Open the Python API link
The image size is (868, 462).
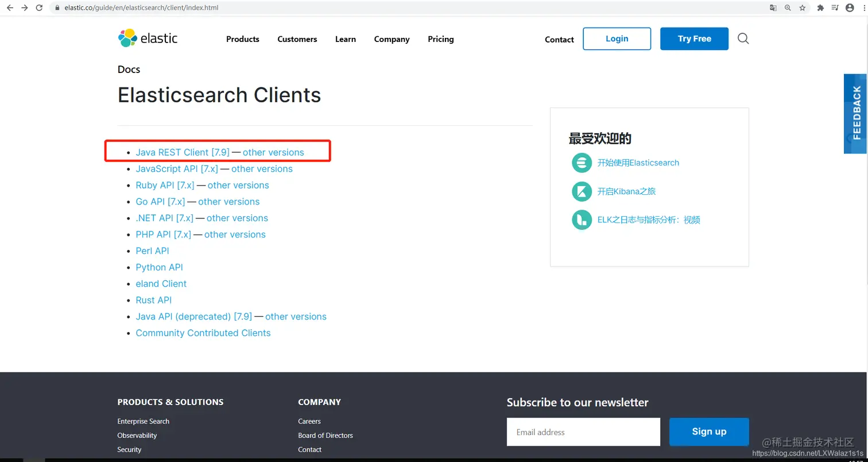[159, 267]
